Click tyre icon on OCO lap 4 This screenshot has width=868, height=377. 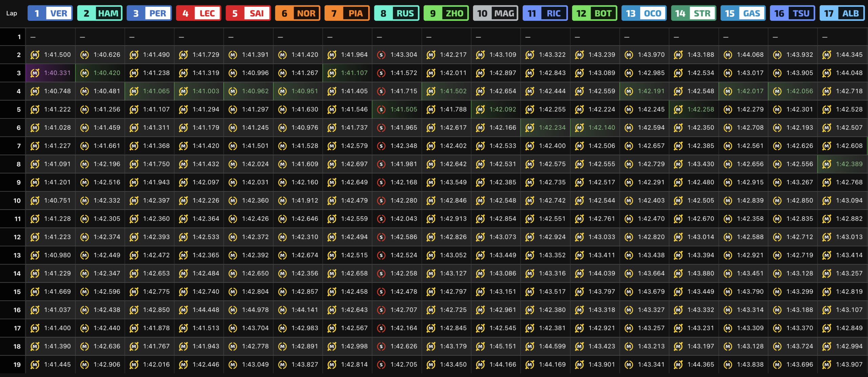click(629, 91)
